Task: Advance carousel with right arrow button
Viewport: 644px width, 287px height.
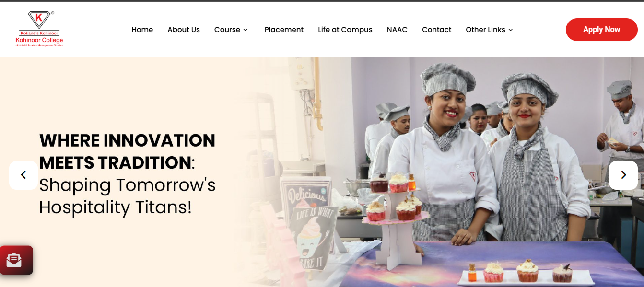Action: coord(623,175)
